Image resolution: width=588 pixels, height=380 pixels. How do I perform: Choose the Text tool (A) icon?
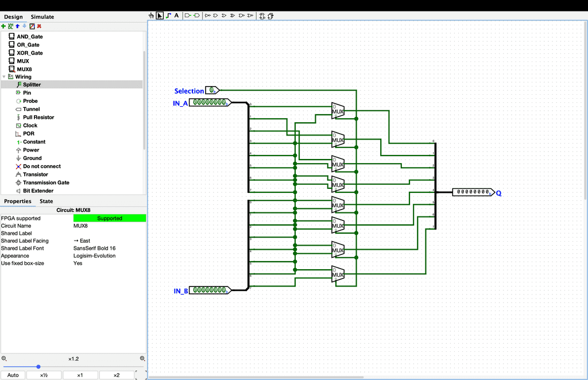(x=176, y=16)
